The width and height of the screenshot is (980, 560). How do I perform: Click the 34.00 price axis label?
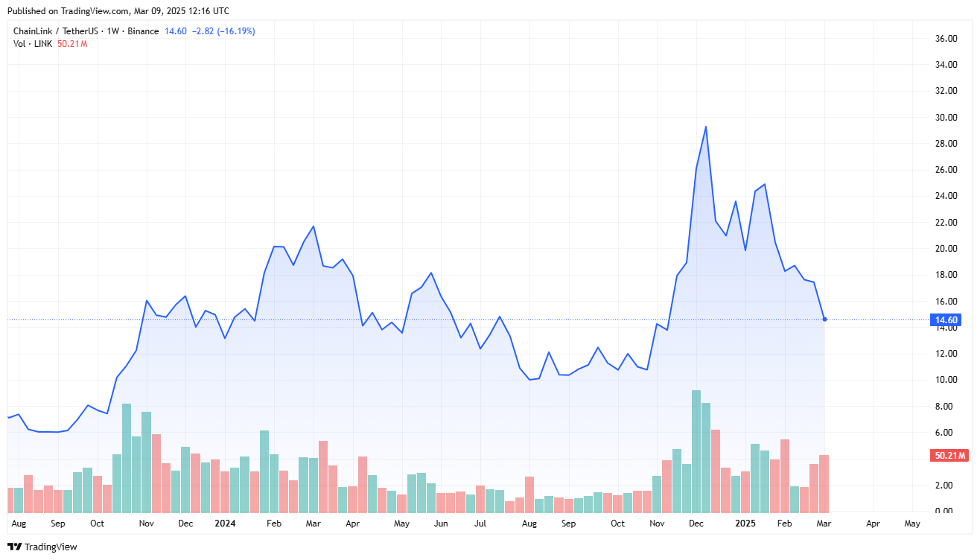(x=946, y=65)
